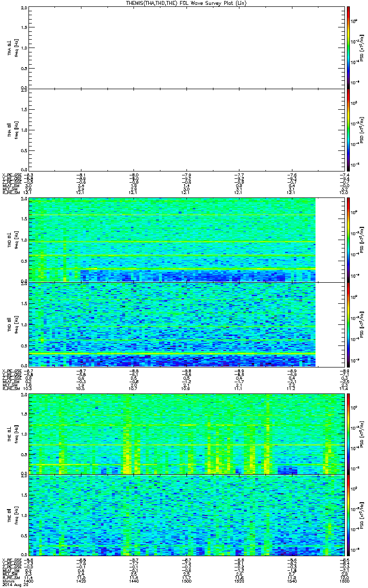368x588 pixels.
Task: Click the color bar beside the bottom THE panel
Action: point(348,514)
